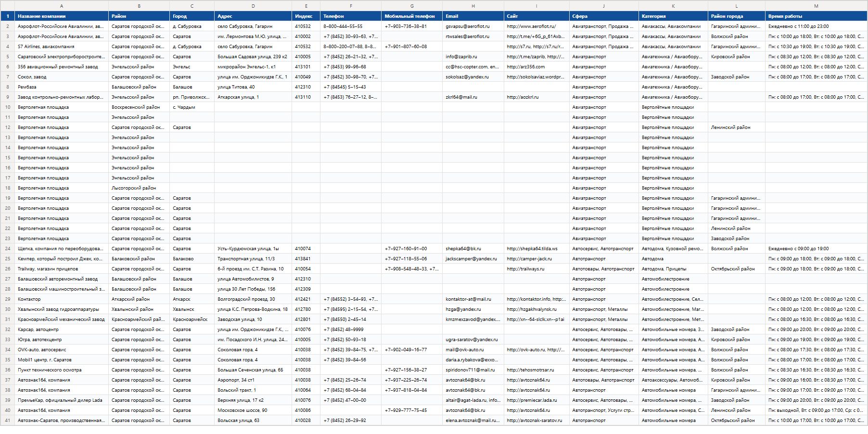This screenshot has width=868, height=434.
Task: Select the hzga@yandex.ru email cell
Action: (473, 309)
